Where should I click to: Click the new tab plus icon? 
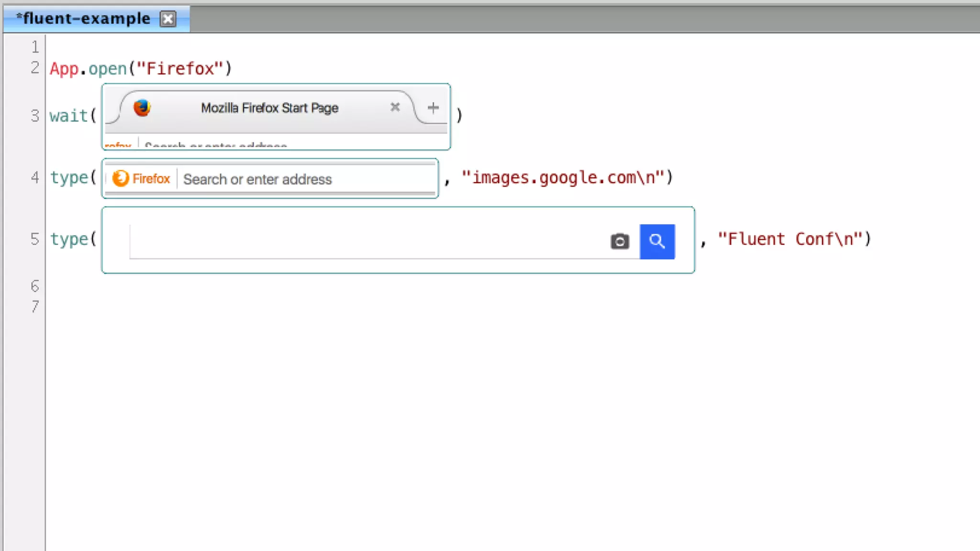tap(433, 108)
